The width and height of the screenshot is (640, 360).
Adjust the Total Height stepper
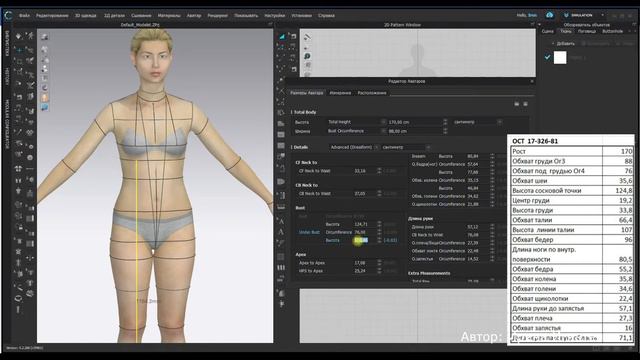pyautogui.click(x=445, y=122)
